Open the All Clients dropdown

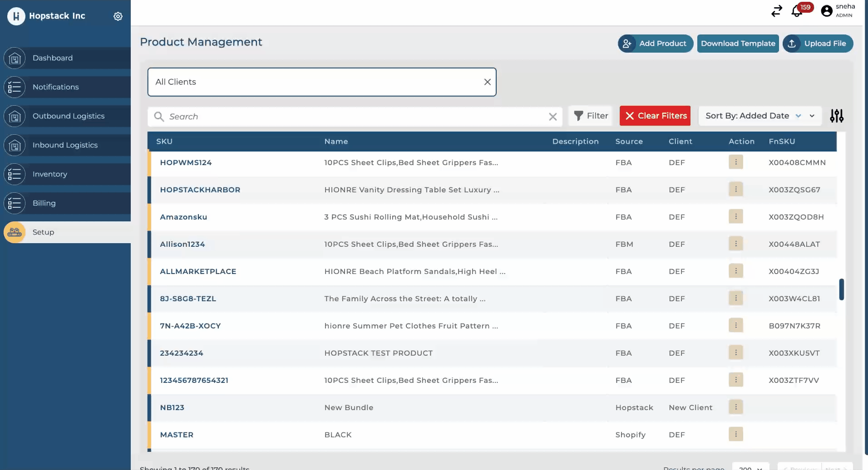tap(318, 82)
